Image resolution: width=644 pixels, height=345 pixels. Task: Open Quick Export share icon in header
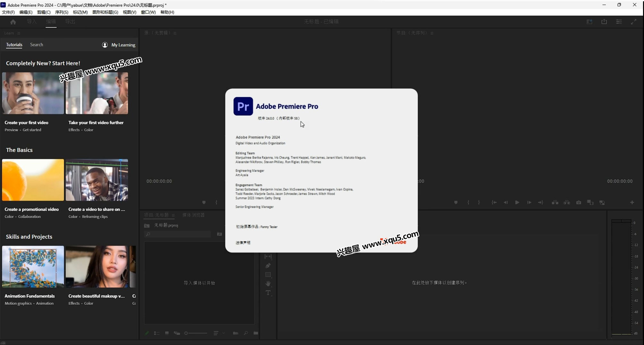tap(604, 22)
